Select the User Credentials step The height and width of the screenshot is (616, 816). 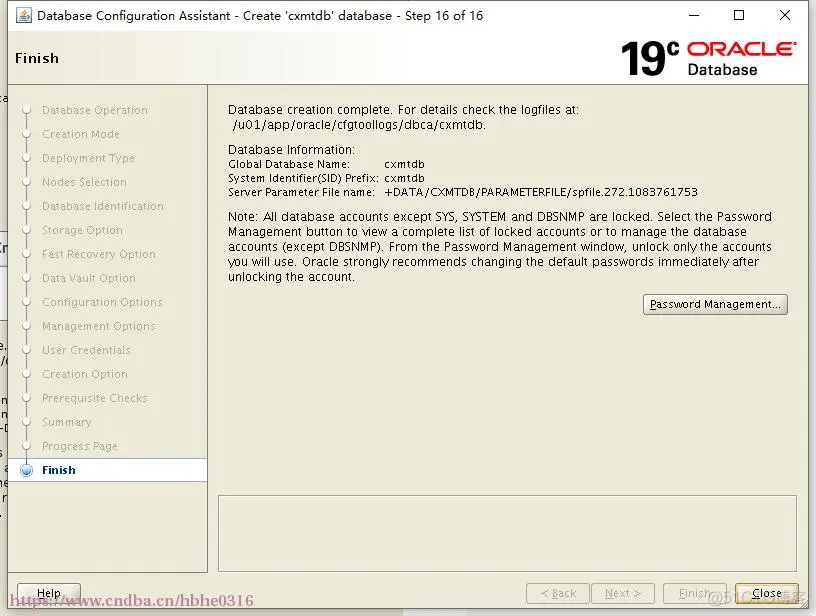86,350
